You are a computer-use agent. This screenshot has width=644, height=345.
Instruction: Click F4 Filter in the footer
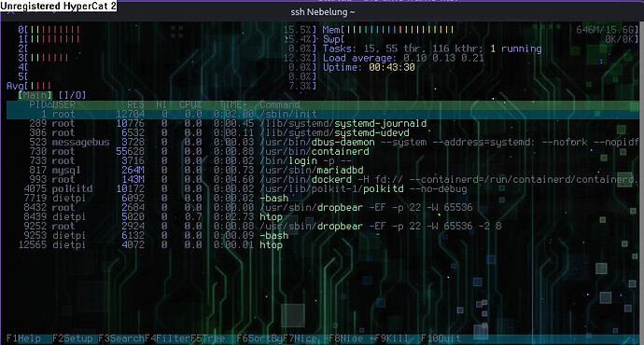point(167,338)
